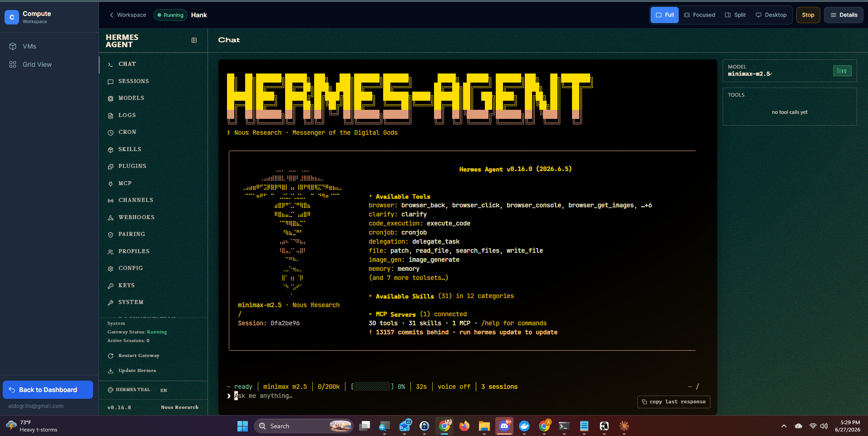Click the context usage progress bar
This screenshot has width=868, height=436.
click(x=372, y=387)
